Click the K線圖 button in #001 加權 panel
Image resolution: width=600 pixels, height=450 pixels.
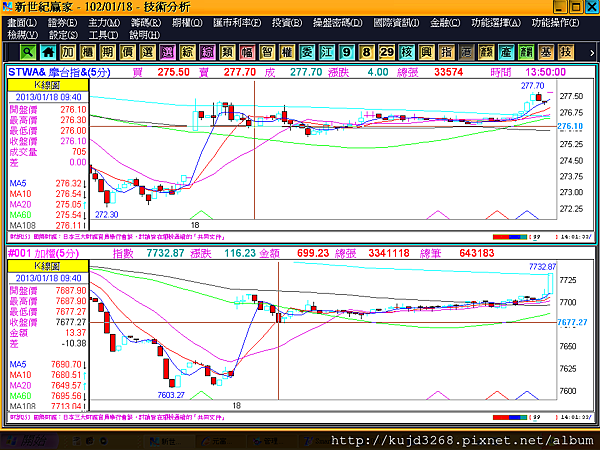48,266
